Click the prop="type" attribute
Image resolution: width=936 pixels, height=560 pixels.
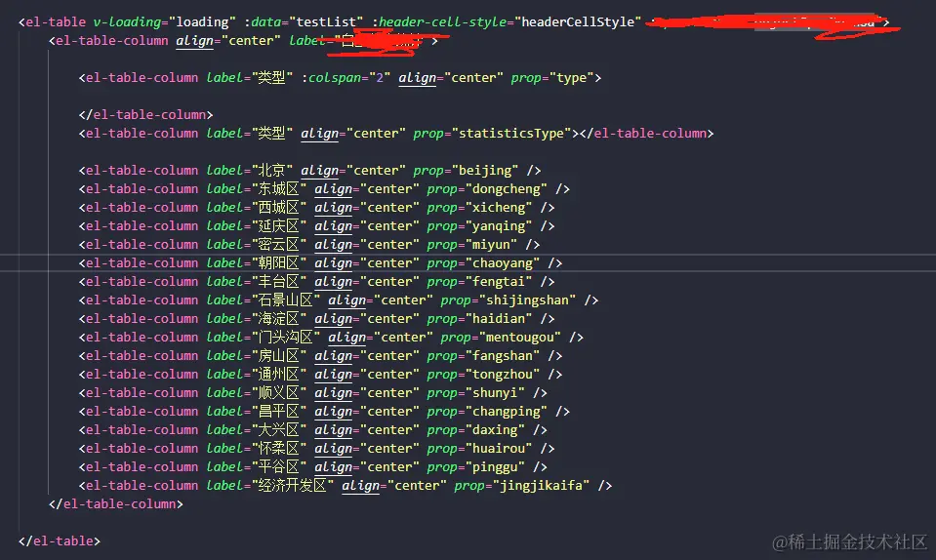click(x=552, y=77)
